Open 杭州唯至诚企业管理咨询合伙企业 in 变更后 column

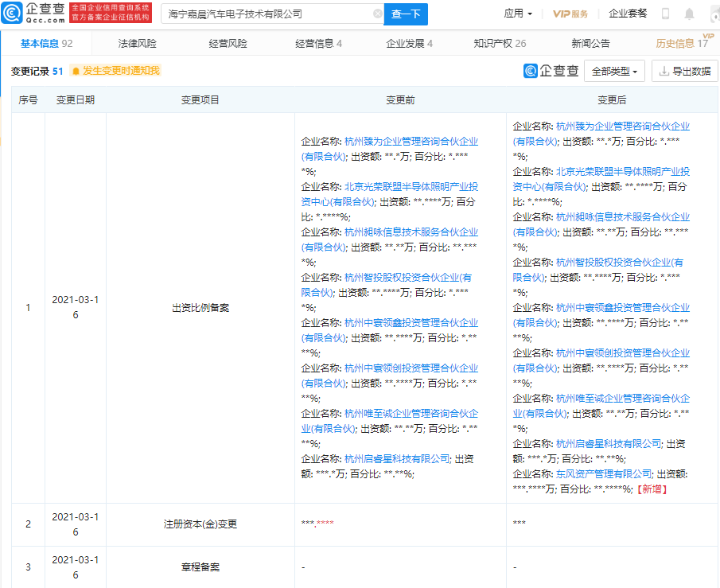(x=601, y=406)
